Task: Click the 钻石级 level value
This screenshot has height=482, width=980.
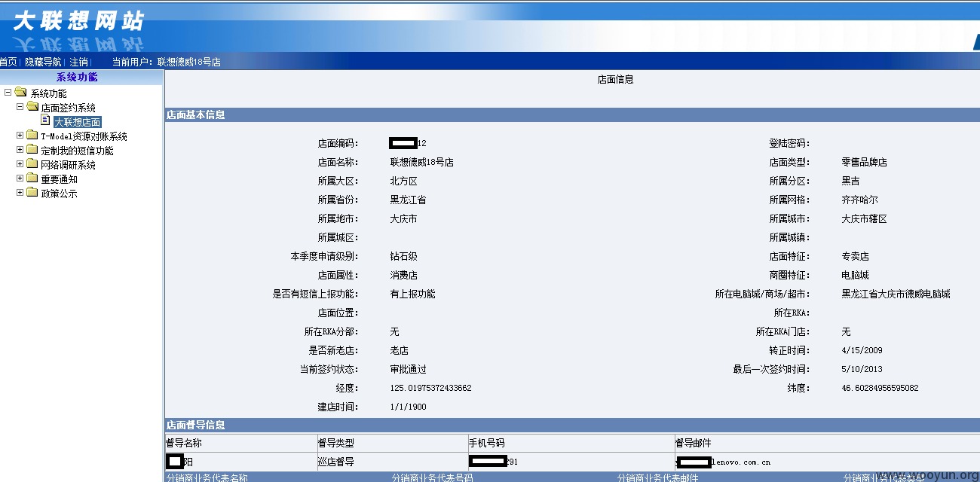Action: point(403,256)
